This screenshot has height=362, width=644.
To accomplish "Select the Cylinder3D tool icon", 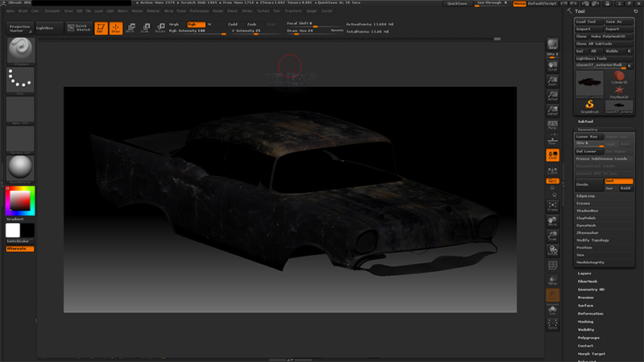I will [619, 77].
